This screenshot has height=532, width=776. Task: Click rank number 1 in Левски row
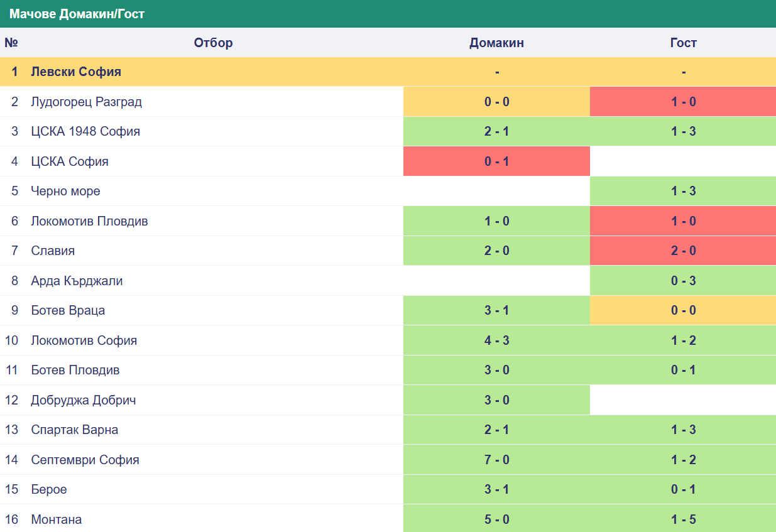coord(14,72)
